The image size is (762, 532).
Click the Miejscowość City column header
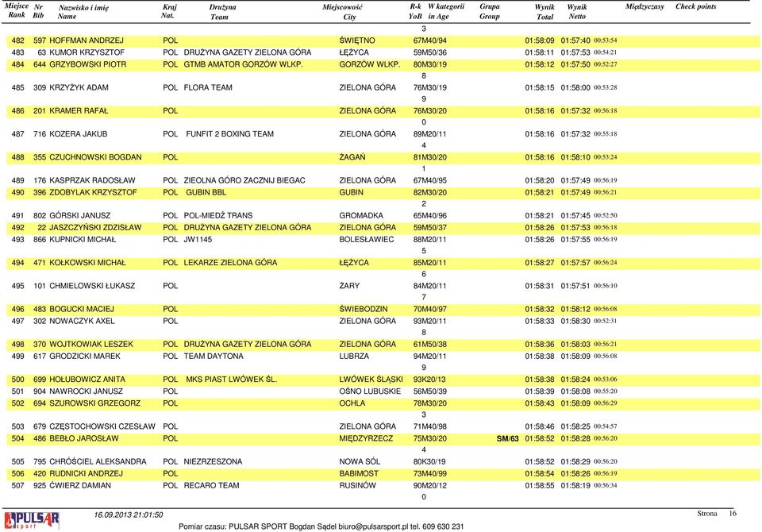click(343, 12)
